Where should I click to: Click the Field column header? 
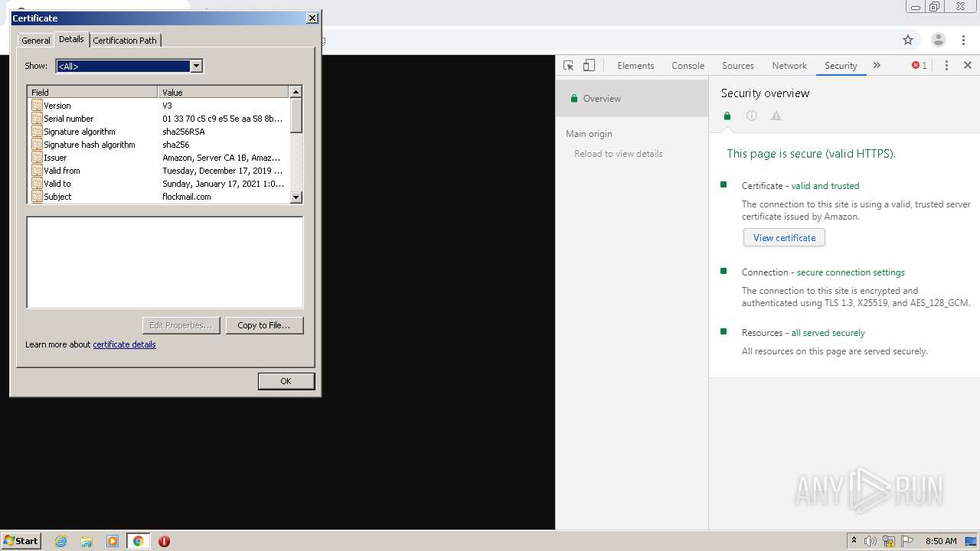tap(93, 92)
